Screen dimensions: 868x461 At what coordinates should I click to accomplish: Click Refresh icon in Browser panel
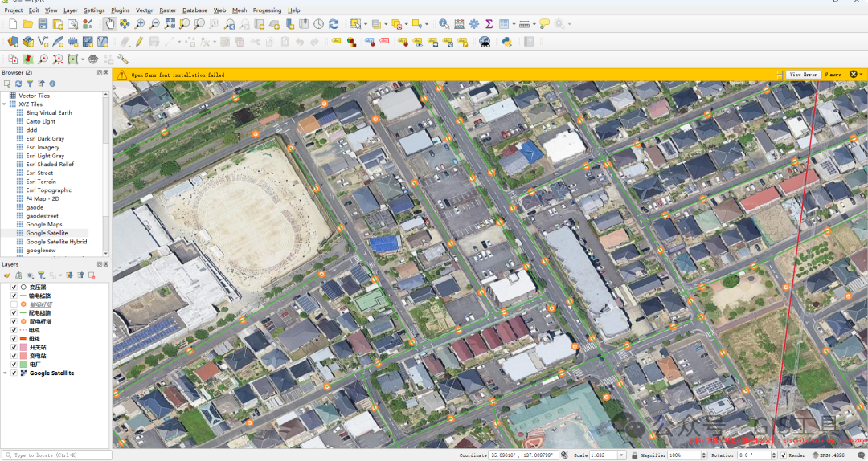click(18, 84)
